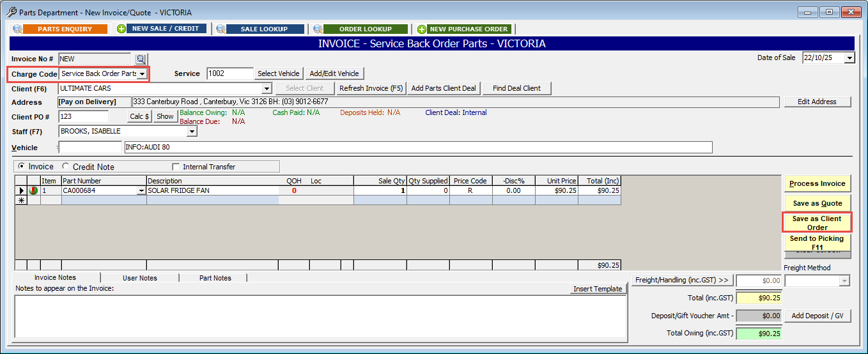868x354 pixels.
Task: Switch to the Part Notes tab
Action: [215, 278]
